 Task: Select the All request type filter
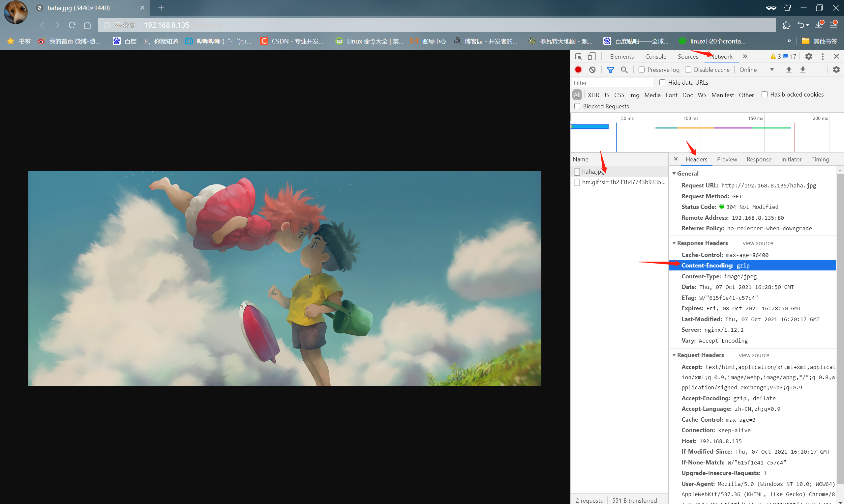[577, 95]
